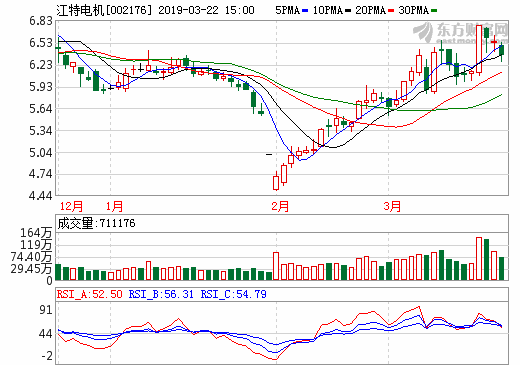520x365 pixels.
Task: Click the 44 RSI axis label
Action: [x=46, y=334]
